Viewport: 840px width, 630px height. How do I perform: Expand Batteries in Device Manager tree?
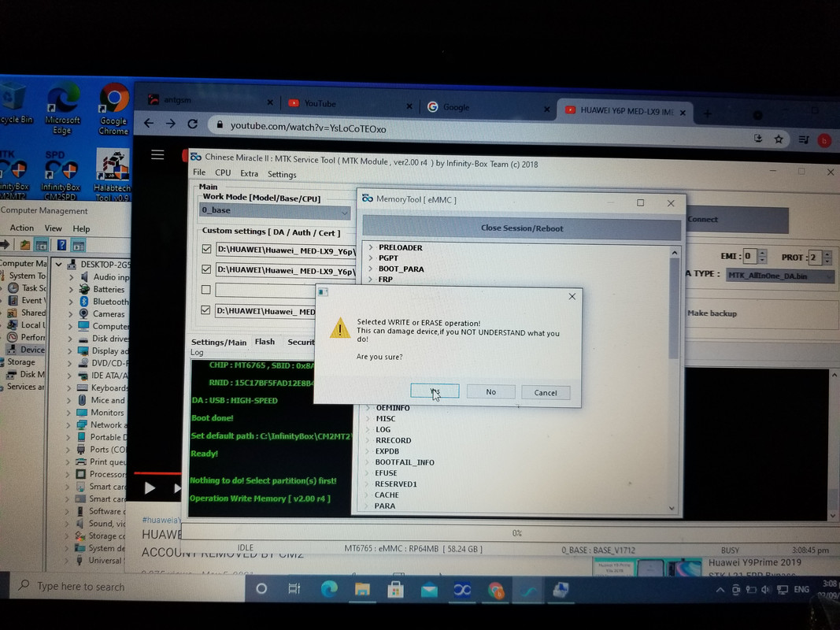[x=71, y=289]
